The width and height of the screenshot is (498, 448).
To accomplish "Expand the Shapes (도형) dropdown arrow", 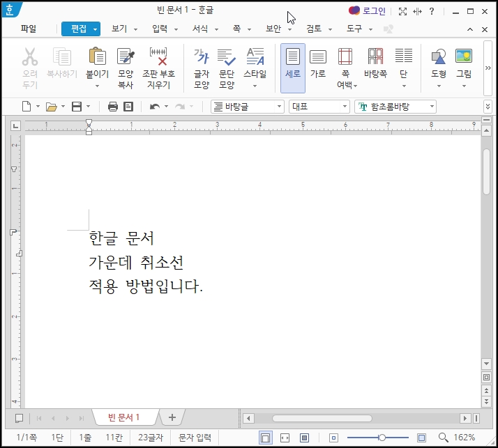I will coord(439,86).
